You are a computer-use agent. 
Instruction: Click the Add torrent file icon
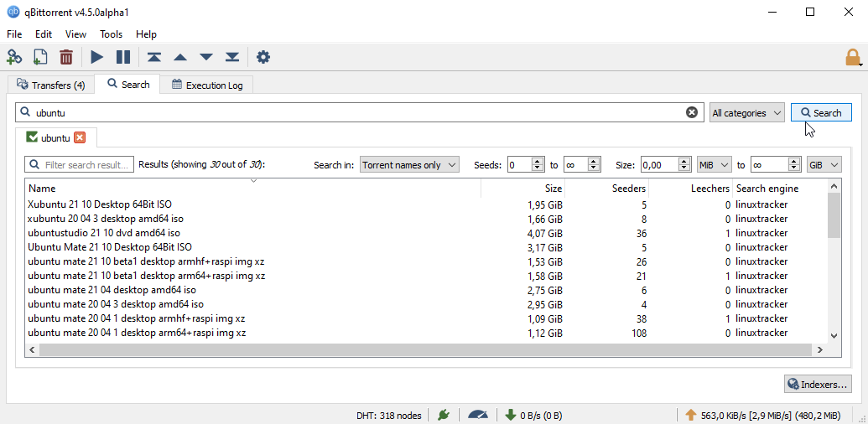pos(40,57)
